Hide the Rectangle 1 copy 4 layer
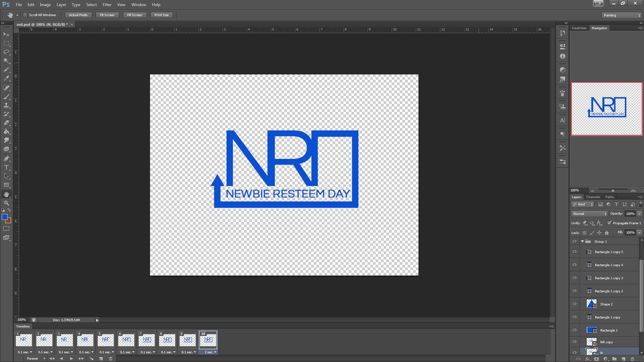644x362 pixels. (x=575, y=265)
